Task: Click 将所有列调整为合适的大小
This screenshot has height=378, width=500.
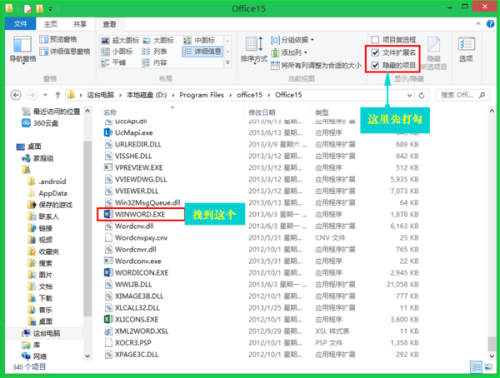Action: tap(316, 65)
